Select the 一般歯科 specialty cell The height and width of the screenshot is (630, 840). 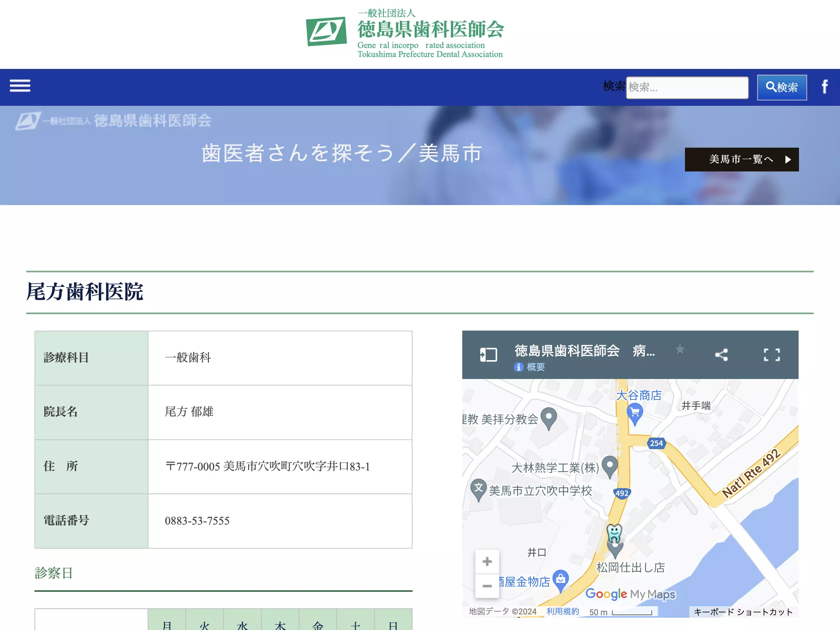pyautogui.click(x=280, y=358)
